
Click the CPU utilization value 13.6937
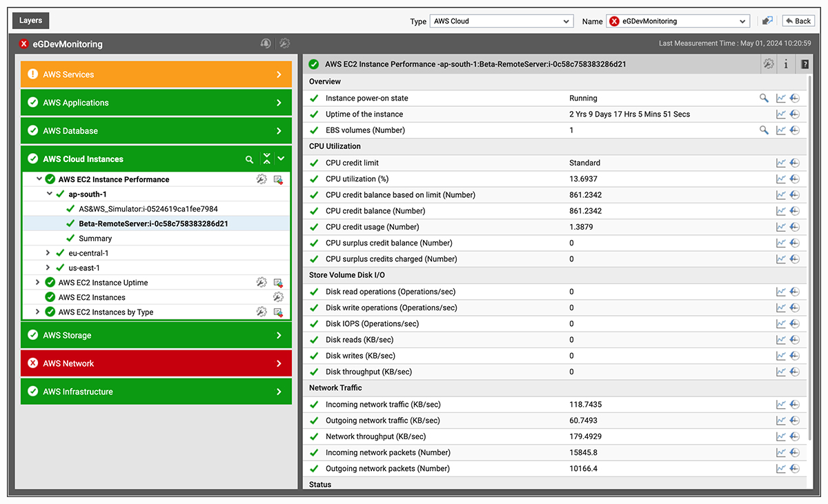583,179
